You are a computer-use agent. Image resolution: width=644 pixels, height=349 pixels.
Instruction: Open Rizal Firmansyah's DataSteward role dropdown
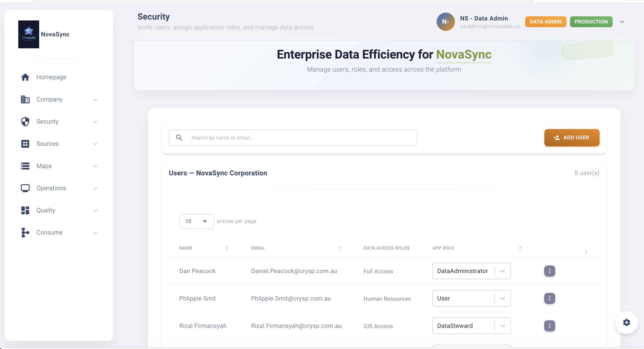click(x=471, y=326)
